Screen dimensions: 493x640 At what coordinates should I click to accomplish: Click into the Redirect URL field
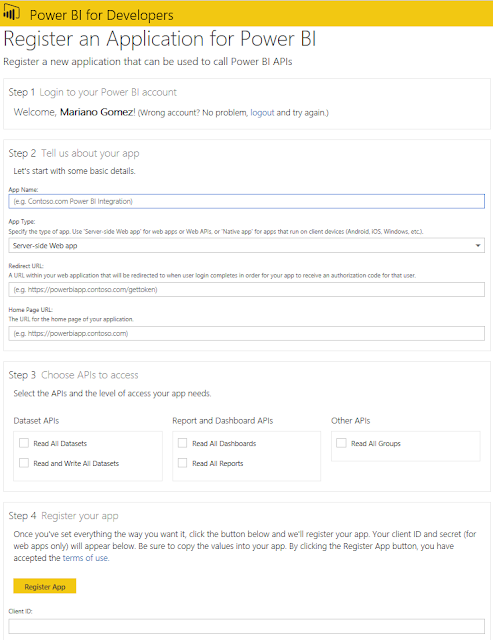click(246, 290)
